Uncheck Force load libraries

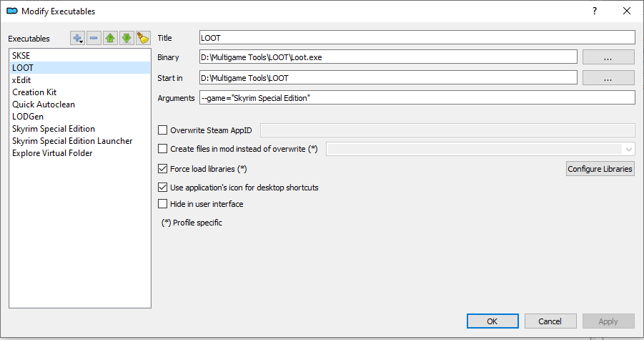click(163, 169)
